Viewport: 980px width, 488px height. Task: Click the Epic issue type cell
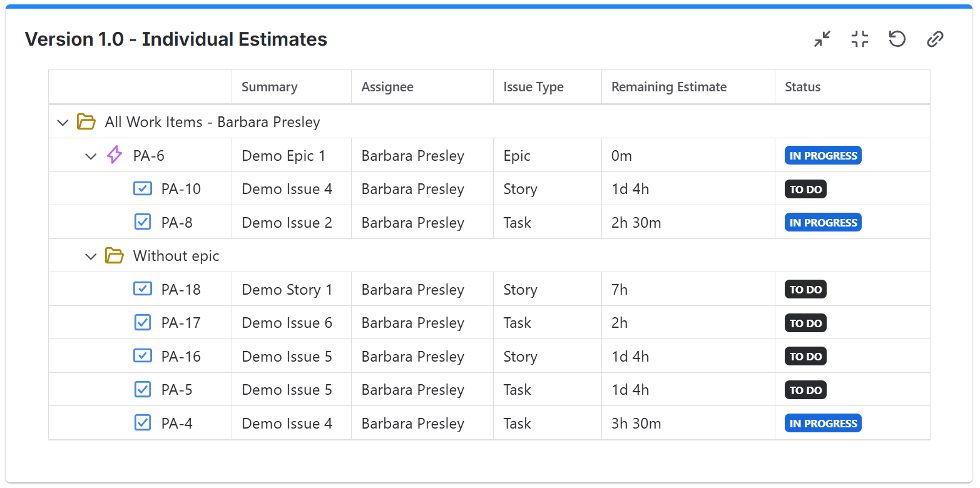point(548,156)
